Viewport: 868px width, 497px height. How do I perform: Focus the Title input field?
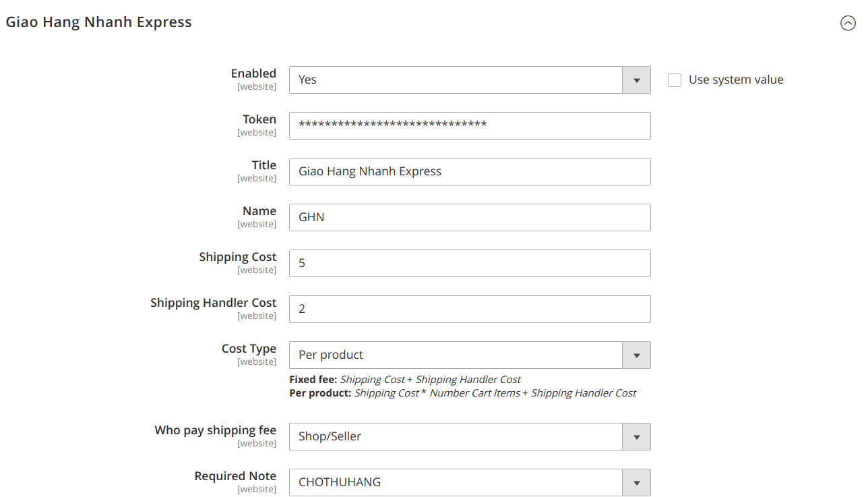pos(470,171)
